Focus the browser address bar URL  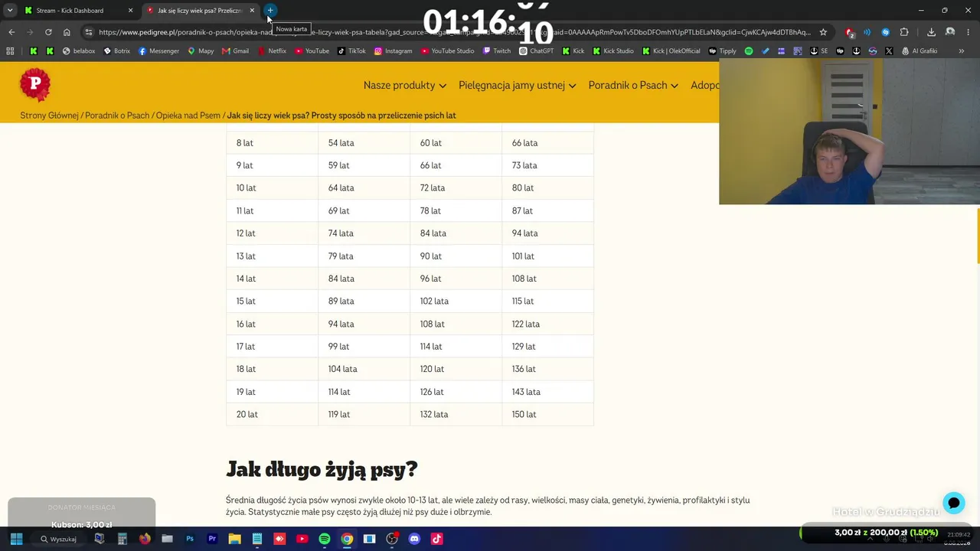pos(455,32)
